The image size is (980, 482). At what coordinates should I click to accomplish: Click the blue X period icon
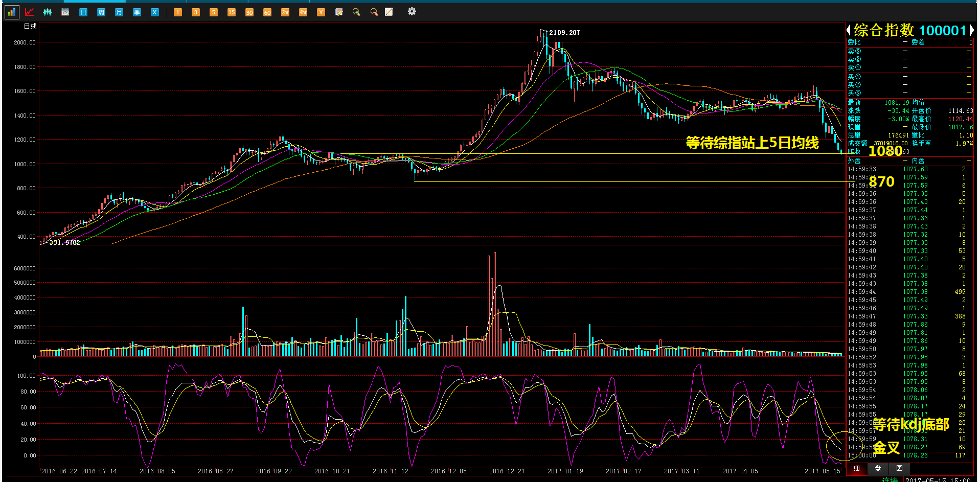point(155,12)
